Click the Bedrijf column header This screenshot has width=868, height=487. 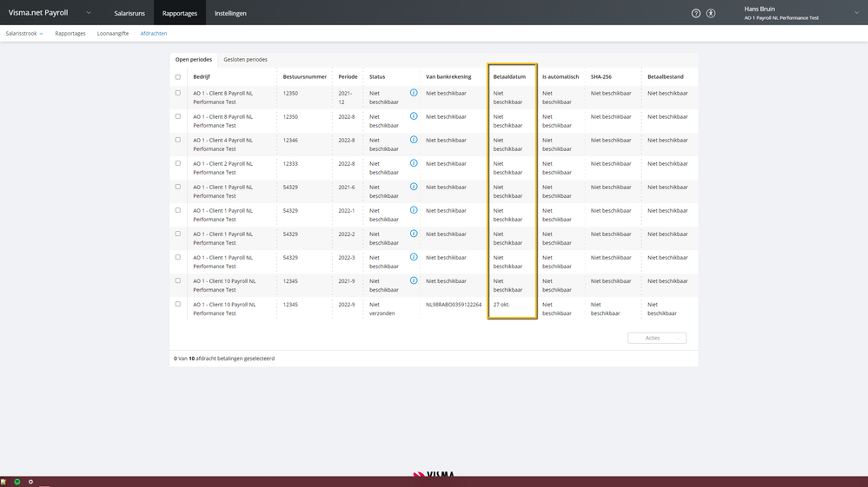point(202,77)
